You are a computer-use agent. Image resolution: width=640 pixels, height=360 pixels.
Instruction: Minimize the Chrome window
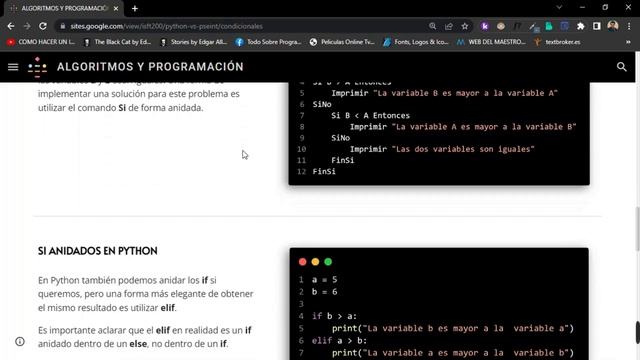(x=582, y=7)
